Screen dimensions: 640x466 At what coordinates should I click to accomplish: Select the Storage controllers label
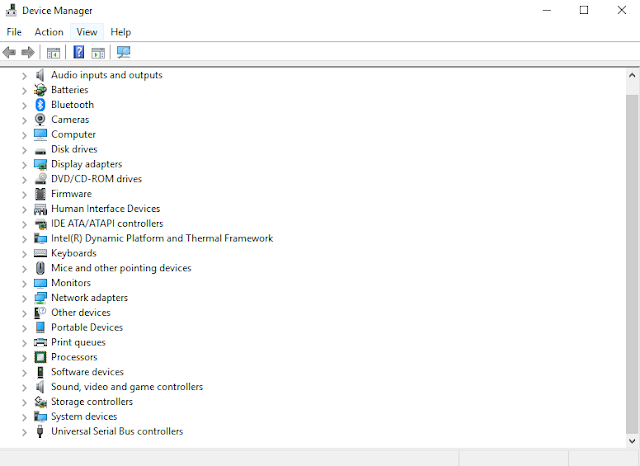pos(91,402)
